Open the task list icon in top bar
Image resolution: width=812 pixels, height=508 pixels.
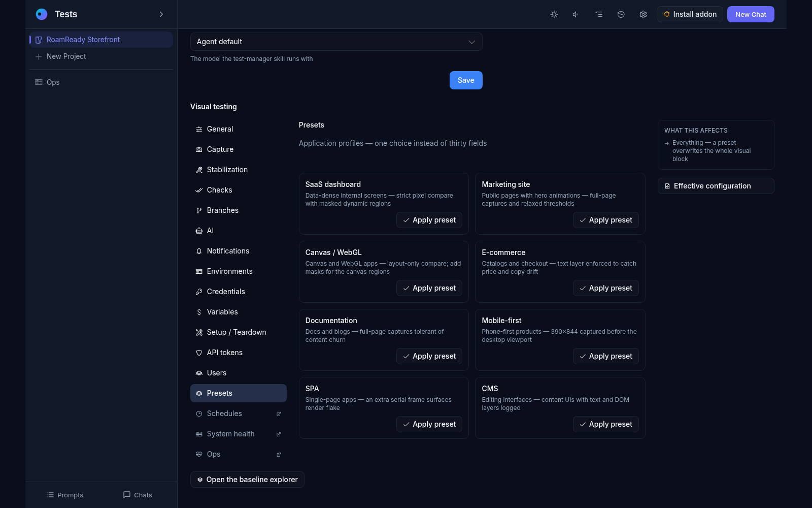pos(599,14)
